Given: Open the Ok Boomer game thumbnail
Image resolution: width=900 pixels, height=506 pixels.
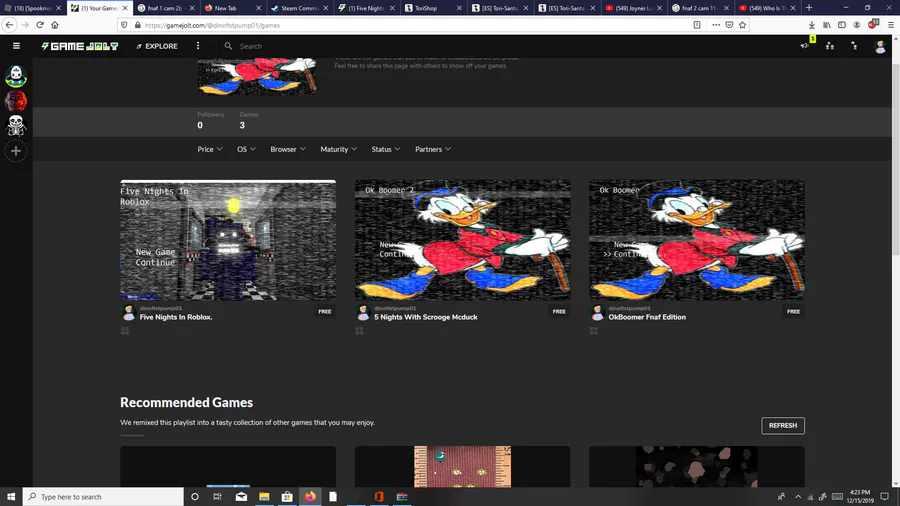Looking at the screenshot, I should pyautogui.click(x=696, y=240).
